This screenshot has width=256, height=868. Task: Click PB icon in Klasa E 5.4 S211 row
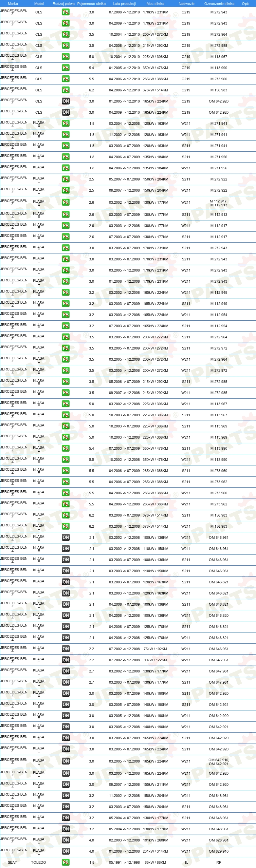[66, 448]
